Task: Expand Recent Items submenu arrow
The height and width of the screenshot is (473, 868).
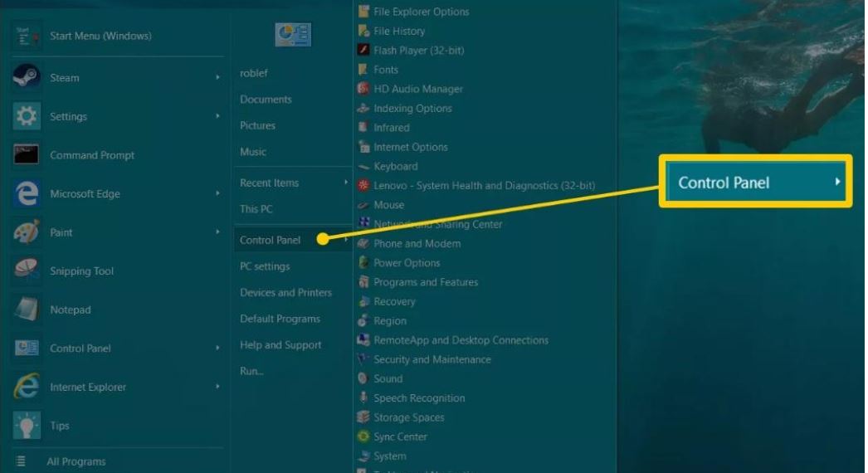Action: (x=345, y=183)
